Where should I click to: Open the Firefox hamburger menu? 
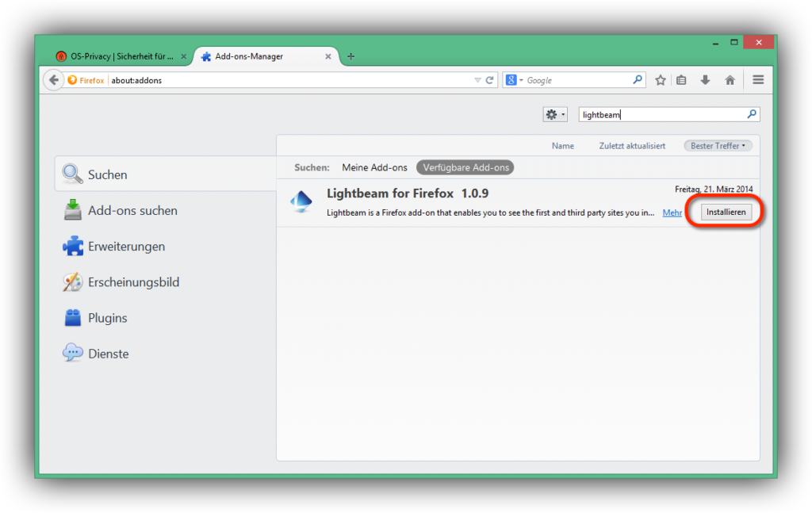[x=758, y=80]
